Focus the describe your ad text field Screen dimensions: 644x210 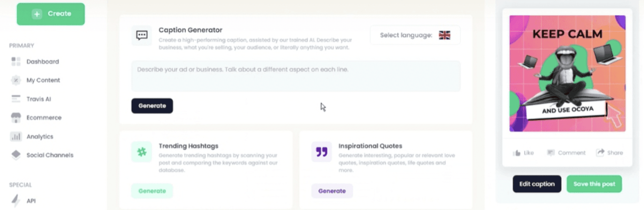click(x=296, y=76)
